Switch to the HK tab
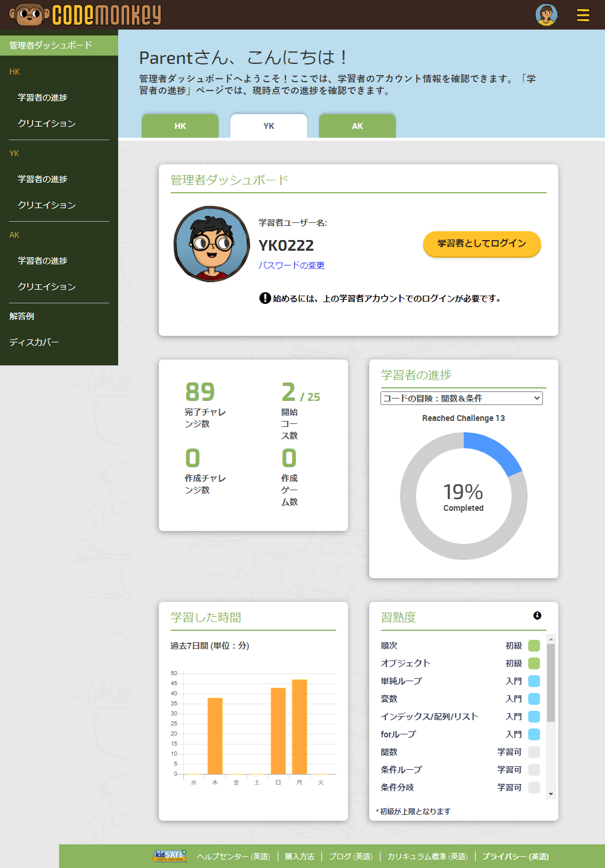Screen dimensions: 605x868 pyautogui.click(x=180, y=126)
